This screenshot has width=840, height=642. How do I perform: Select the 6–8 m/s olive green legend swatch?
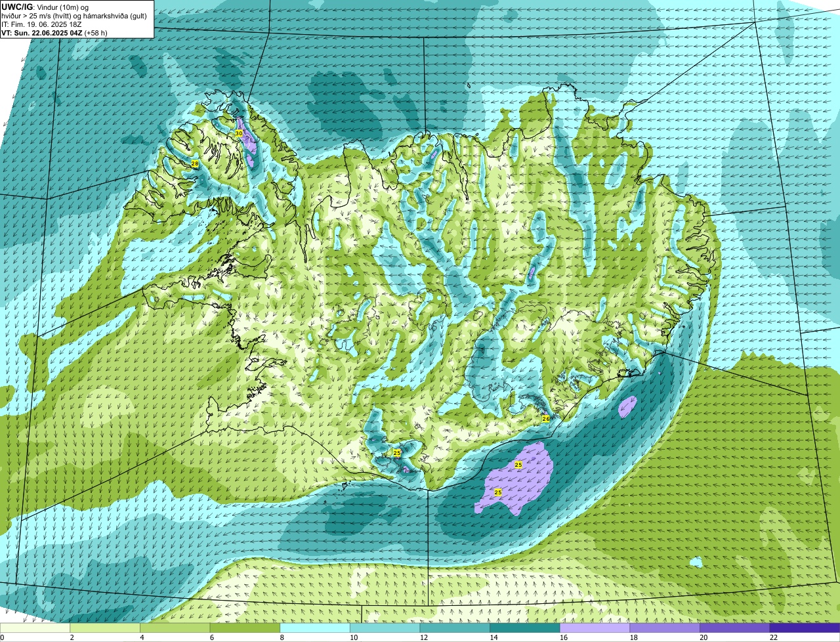click(245, 628)
